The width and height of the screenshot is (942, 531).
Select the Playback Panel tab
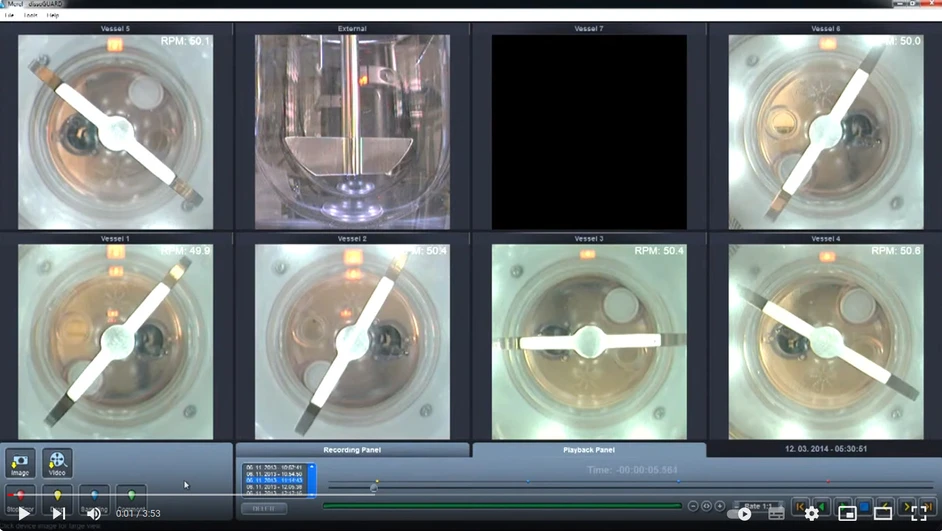(x=588, y=450)
